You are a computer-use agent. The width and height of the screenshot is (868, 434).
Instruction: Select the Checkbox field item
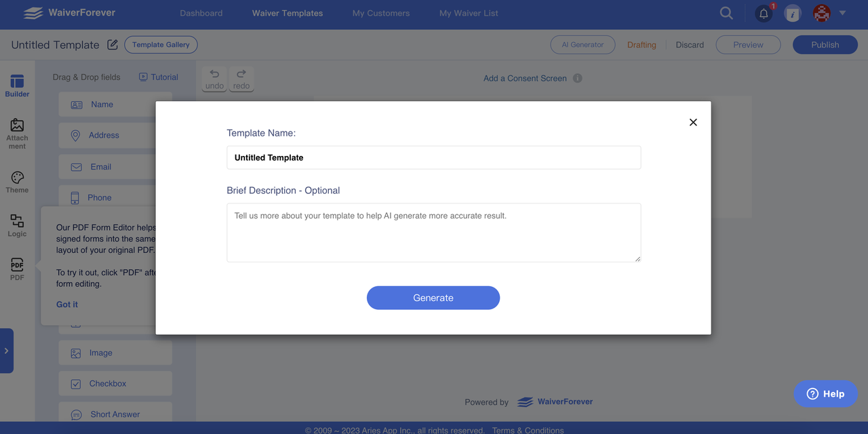pos(115,384)
